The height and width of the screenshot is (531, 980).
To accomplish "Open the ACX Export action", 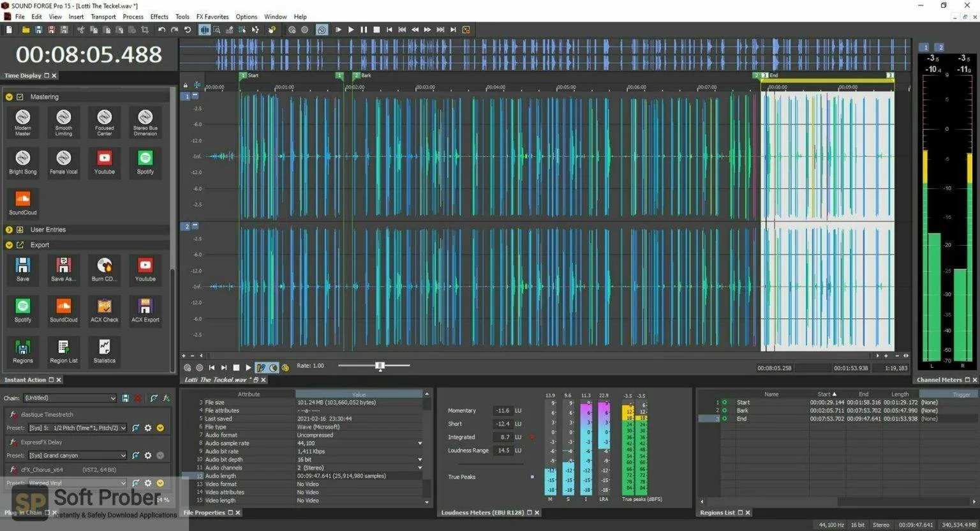I will 145,310.
